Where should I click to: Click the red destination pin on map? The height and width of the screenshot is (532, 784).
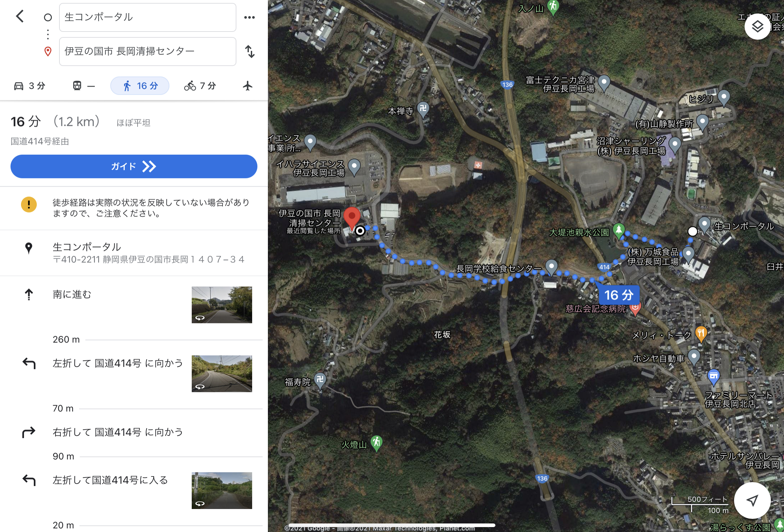click(x=352, y=218)
